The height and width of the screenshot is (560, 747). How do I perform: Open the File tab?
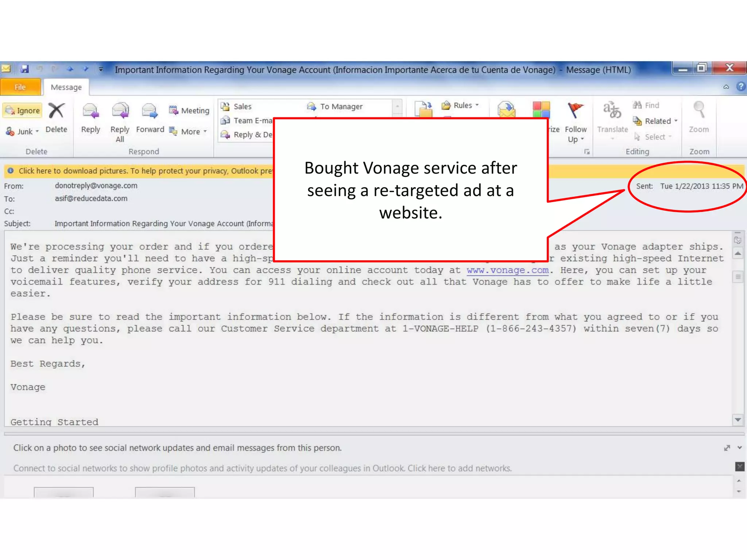click(x=20, y=87)
